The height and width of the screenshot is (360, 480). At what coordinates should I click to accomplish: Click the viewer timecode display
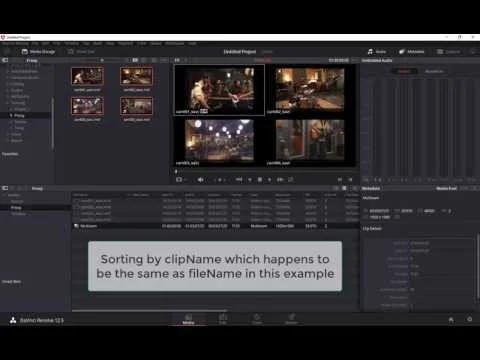[x=339, y=60]
